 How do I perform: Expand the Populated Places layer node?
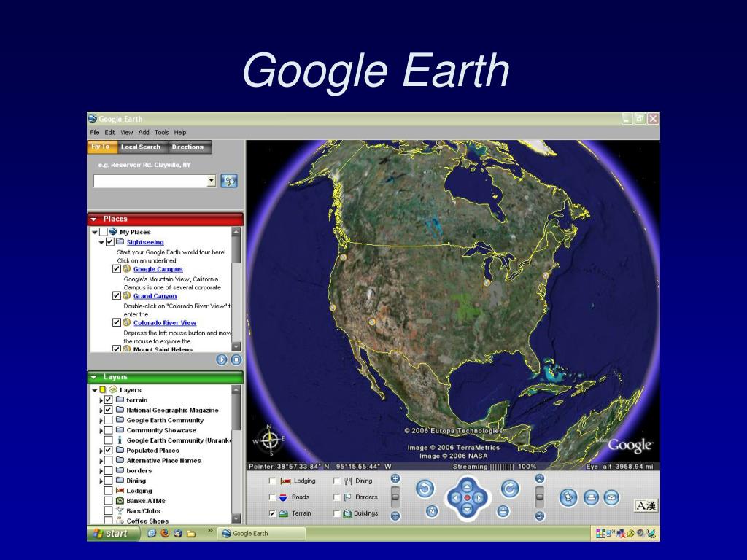tap(101, 451)
